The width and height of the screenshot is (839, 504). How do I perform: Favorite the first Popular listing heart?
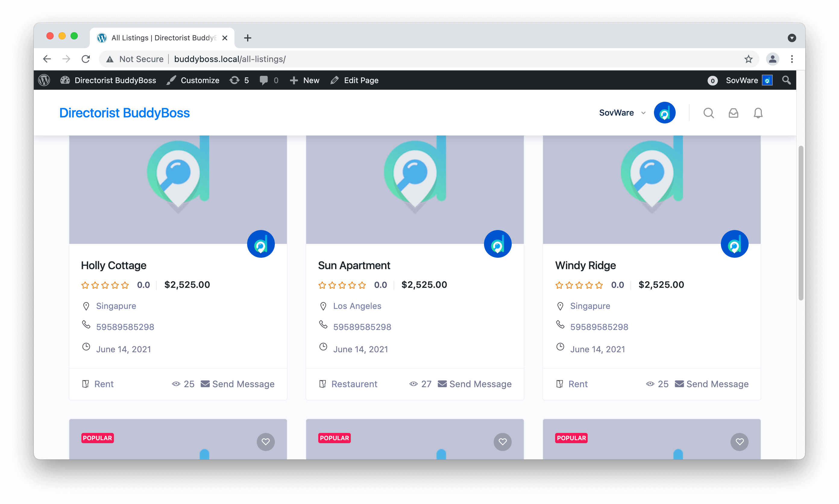pyautogui.click(x=266, y=441)
